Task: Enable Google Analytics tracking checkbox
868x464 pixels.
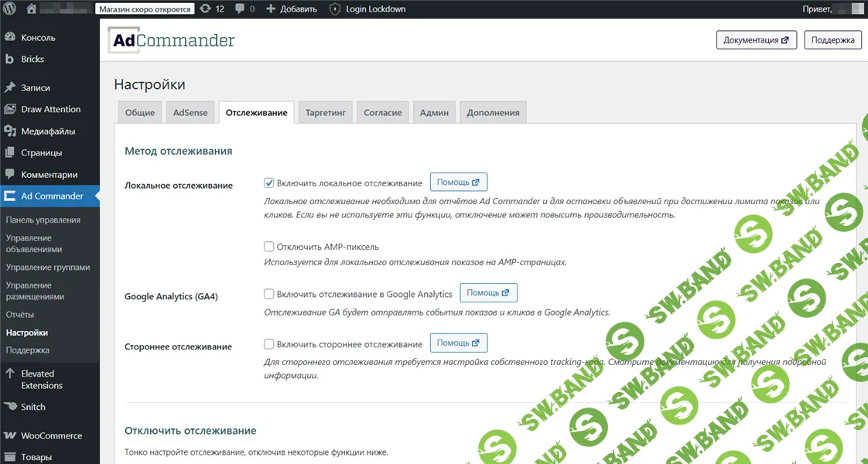Action: click(269, 294)
